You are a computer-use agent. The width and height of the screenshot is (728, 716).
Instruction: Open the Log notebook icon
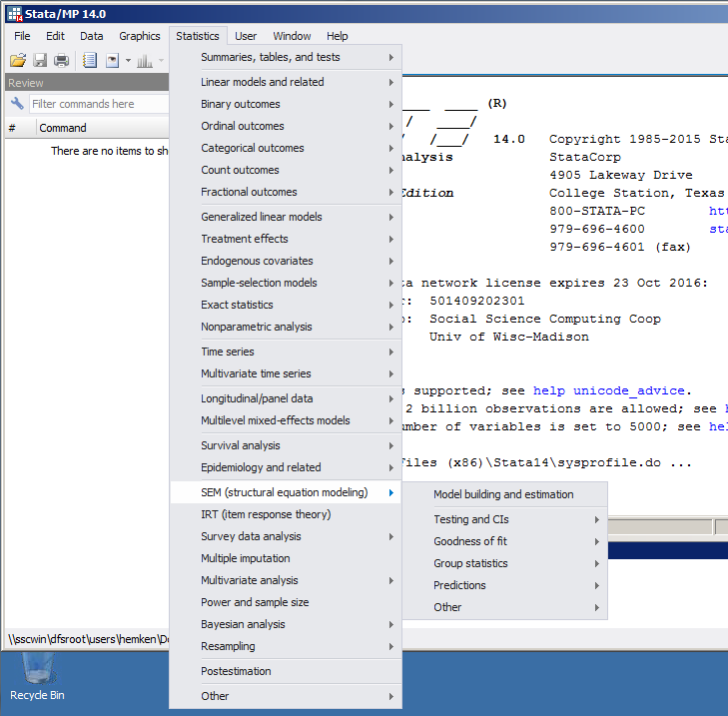tap(90, 61)
